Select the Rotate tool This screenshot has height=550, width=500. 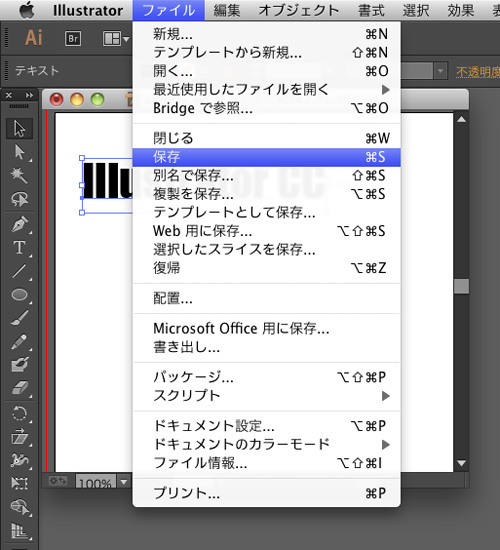pos(20,413)
